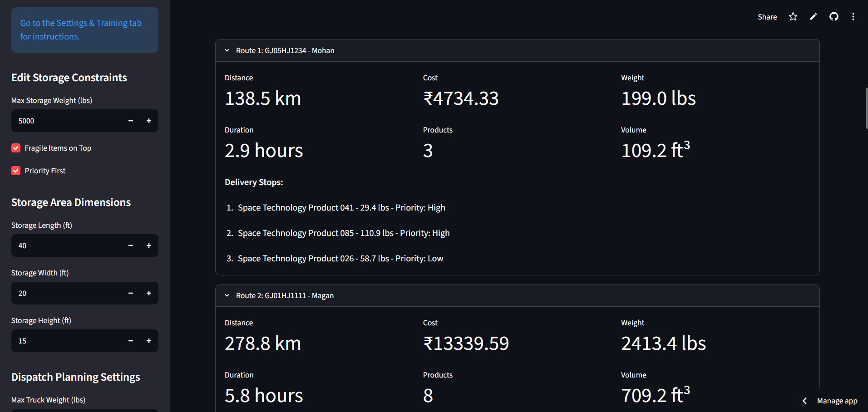
Task: Increase Max Storage Weight with plus
Action: click(149, 121)
